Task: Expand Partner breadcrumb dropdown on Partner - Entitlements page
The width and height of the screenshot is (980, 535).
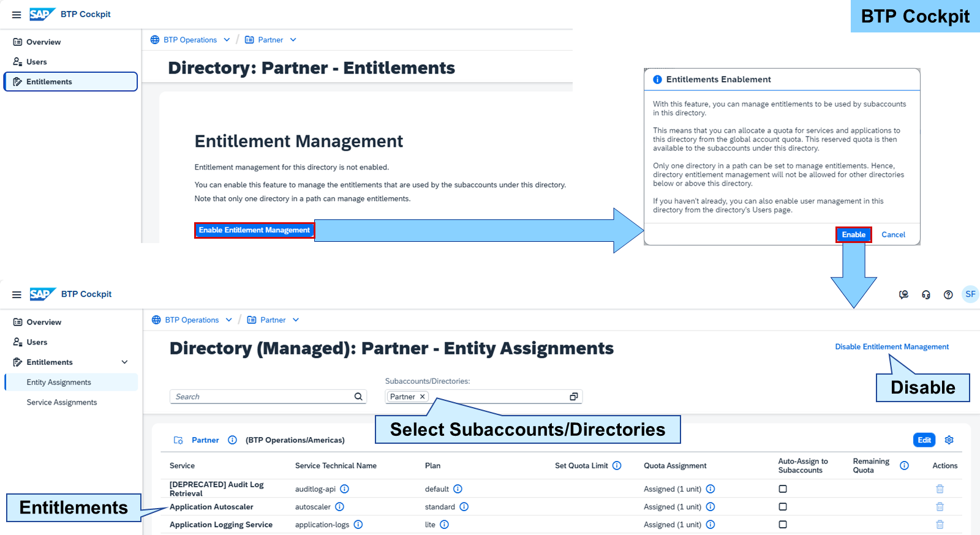Action: click(293, 40)
